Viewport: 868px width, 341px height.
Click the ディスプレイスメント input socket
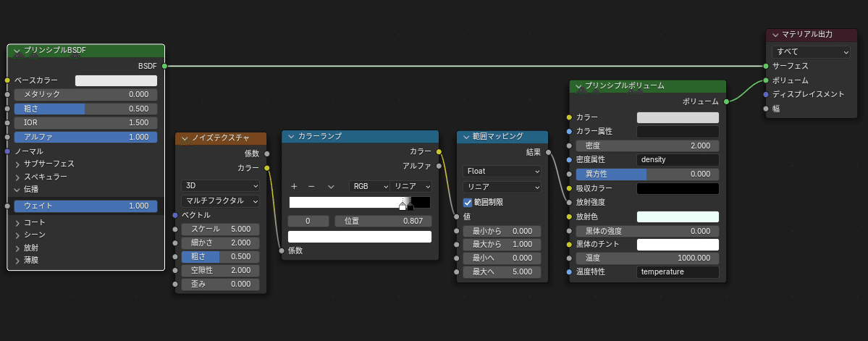point(766,95)
